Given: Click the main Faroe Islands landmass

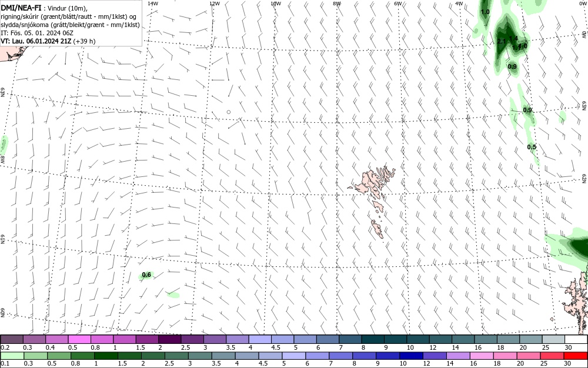Looking at the screenshot, I should (371, 182).
